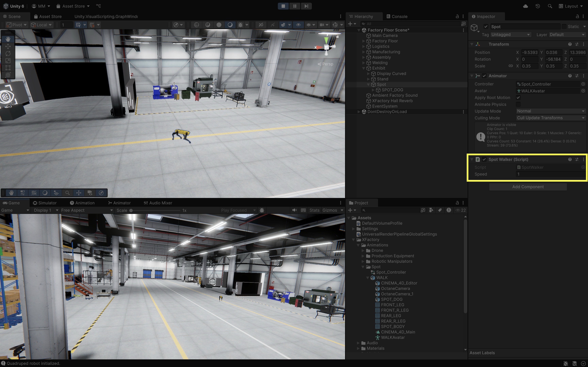Disable the Apply Root Motion checkbox
The height and width of the screenshot is (367, 588).
[518, 98]
